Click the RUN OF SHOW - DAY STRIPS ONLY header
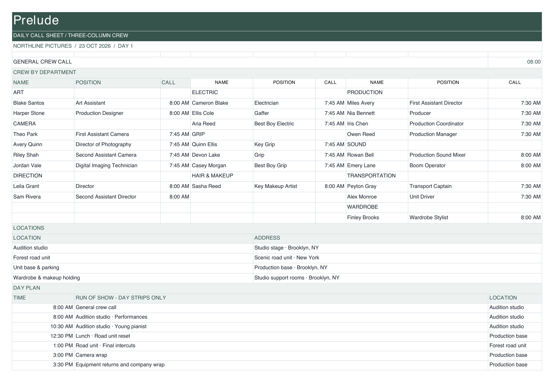Image resolution: width=554 pixels, height=392 pixels. click(x=281, y=298)
